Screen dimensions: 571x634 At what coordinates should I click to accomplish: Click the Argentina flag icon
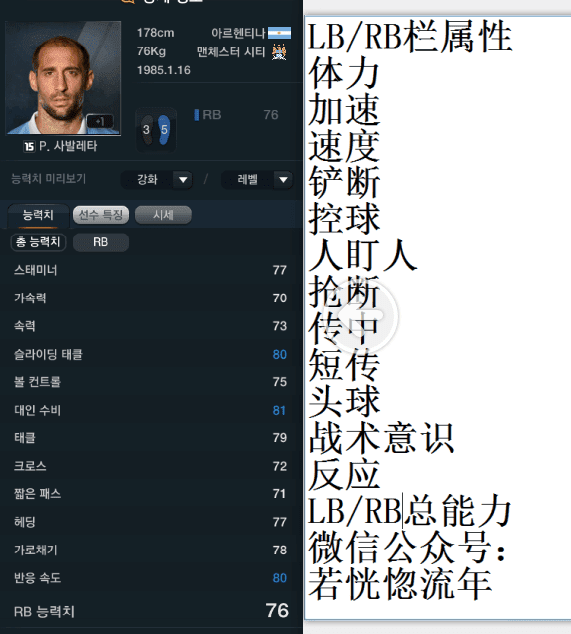click(279, 33)
